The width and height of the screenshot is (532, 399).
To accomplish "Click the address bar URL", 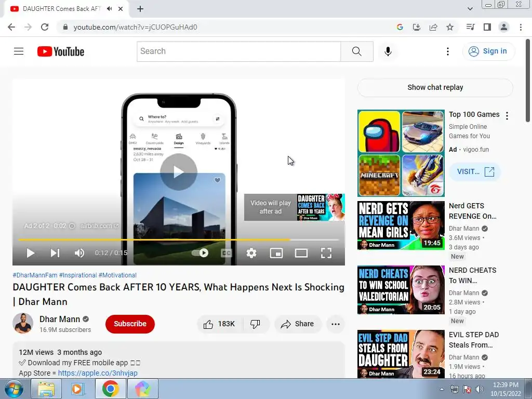I will point(135,27).
